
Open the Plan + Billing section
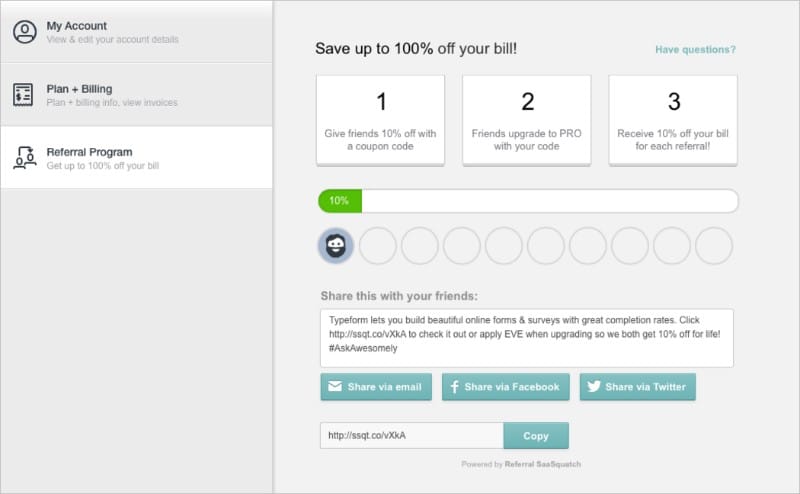136,95
